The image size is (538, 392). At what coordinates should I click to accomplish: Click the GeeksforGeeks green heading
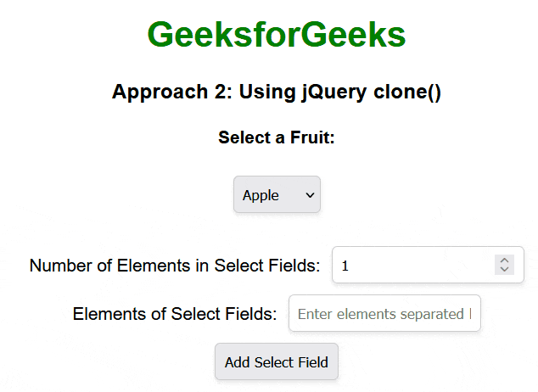[x=277, y=35]
